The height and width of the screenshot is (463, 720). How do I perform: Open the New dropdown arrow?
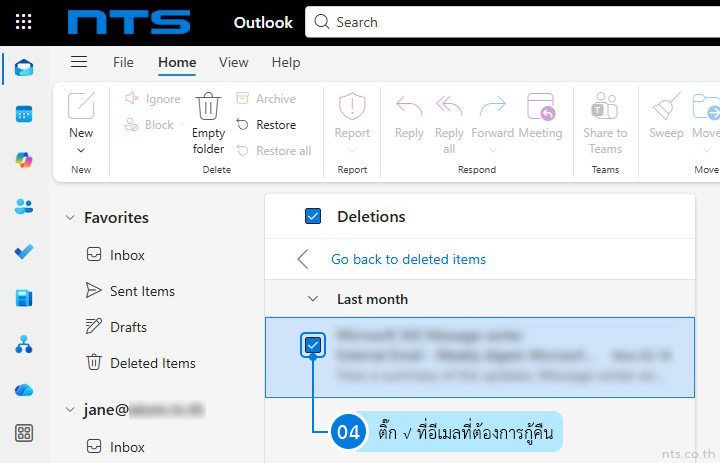click(x=81, y=150)
